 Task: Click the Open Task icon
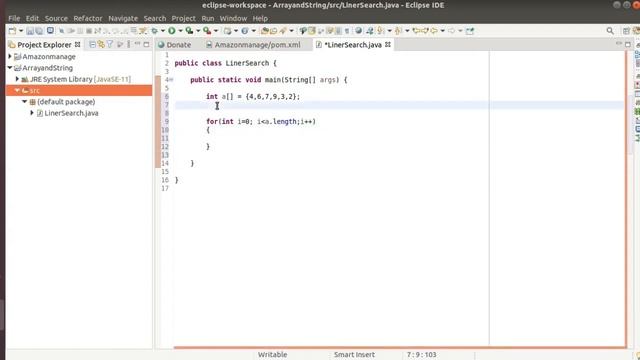(x=273, y=31)
